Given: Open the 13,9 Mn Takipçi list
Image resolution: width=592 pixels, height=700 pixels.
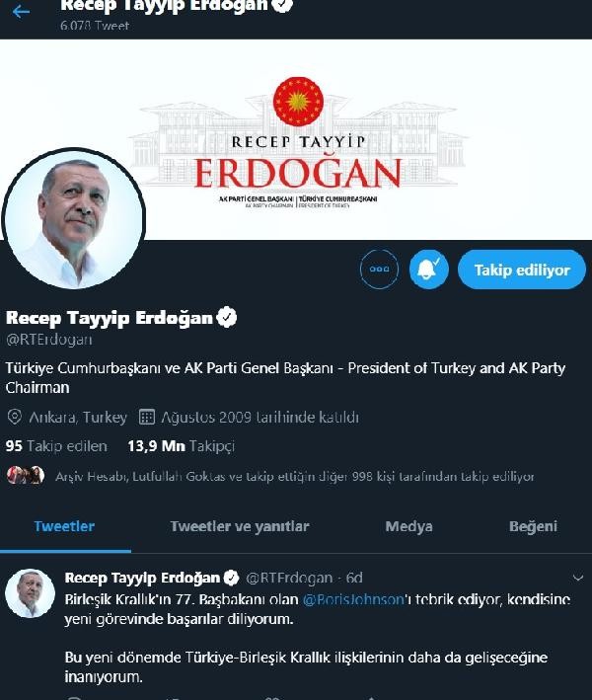Looking at the screenshot, I should click(181, 445).
